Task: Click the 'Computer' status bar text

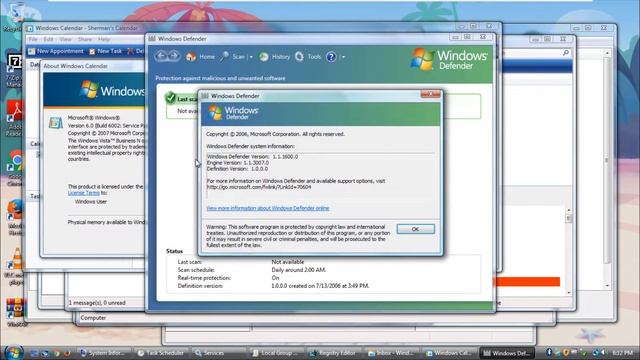Action: pos(93,318)
